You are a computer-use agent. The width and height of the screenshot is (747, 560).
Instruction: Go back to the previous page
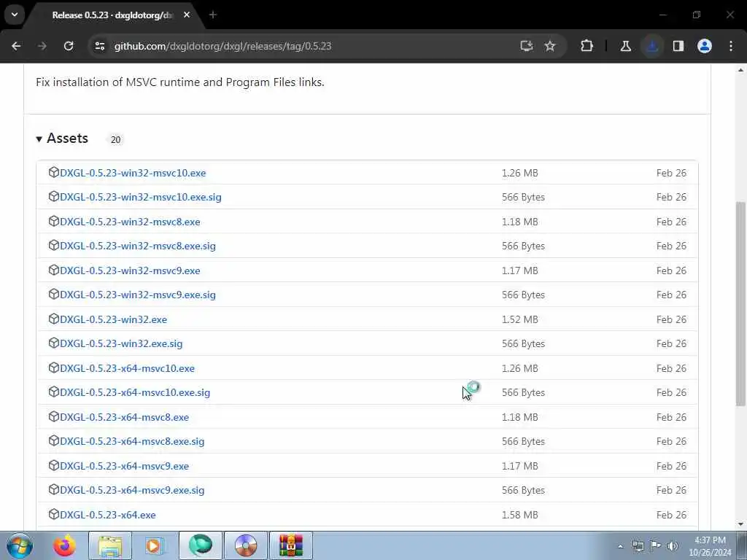coord(16,46)
